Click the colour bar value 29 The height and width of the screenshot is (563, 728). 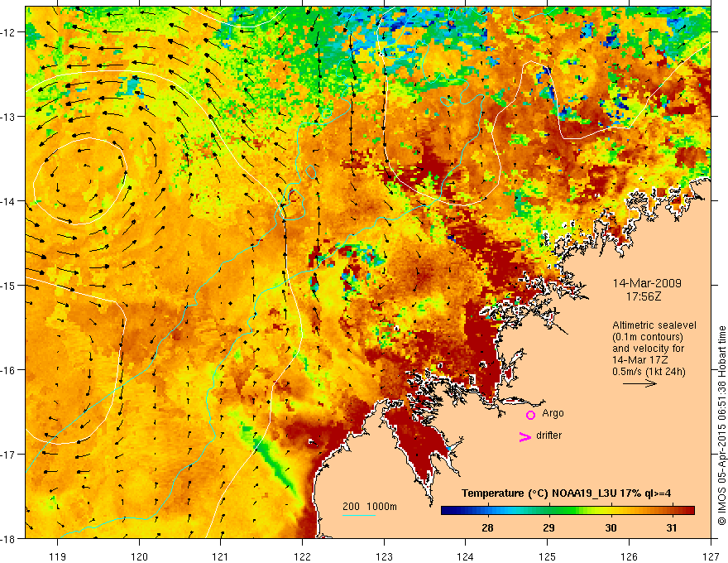pyautogui.click(x=548, y=528)
